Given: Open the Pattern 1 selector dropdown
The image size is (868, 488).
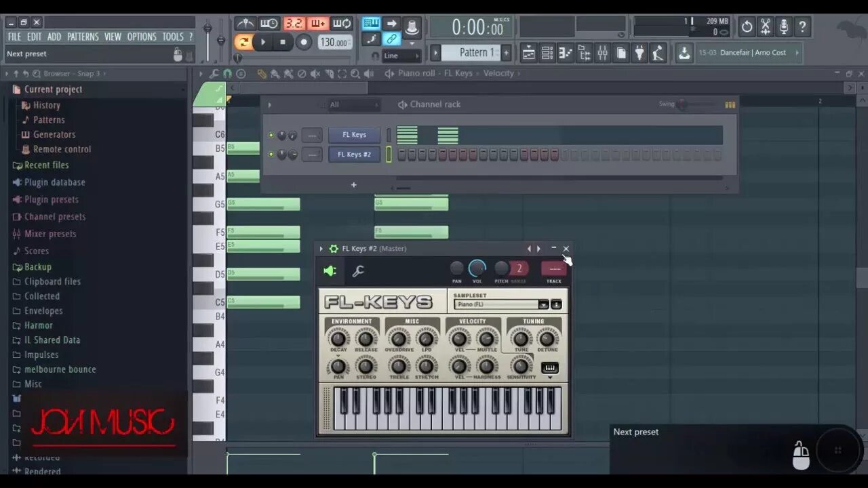Looking at the screenshot, I should click(x=471, y=53).
